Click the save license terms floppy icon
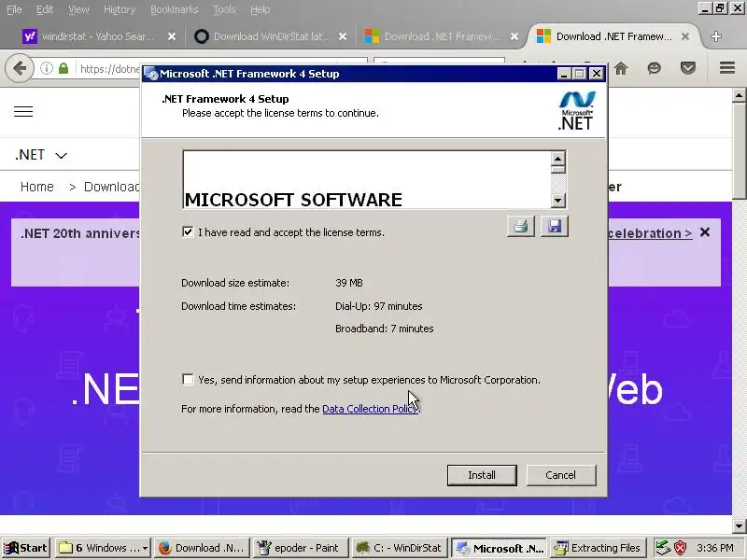 554,226
